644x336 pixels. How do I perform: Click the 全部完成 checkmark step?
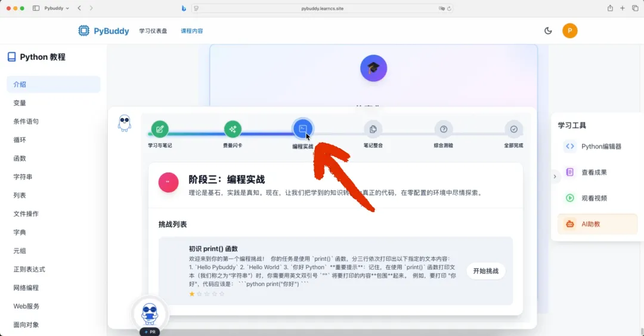point(514,129)
